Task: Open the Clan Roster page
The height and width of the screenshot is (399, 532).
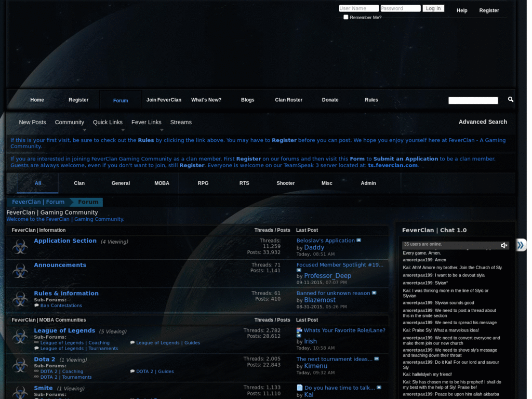Action: tap(289, 100)
